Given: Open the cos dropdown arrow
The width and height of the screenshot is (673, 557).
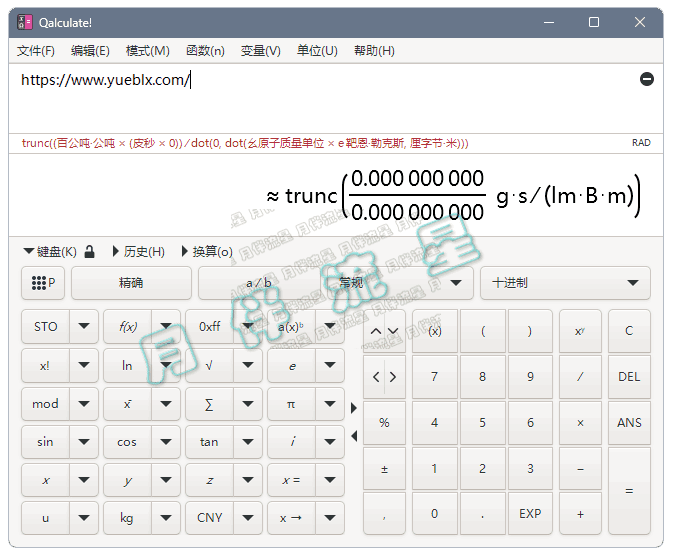Looking at the screenshot, I should click(166, 442).
